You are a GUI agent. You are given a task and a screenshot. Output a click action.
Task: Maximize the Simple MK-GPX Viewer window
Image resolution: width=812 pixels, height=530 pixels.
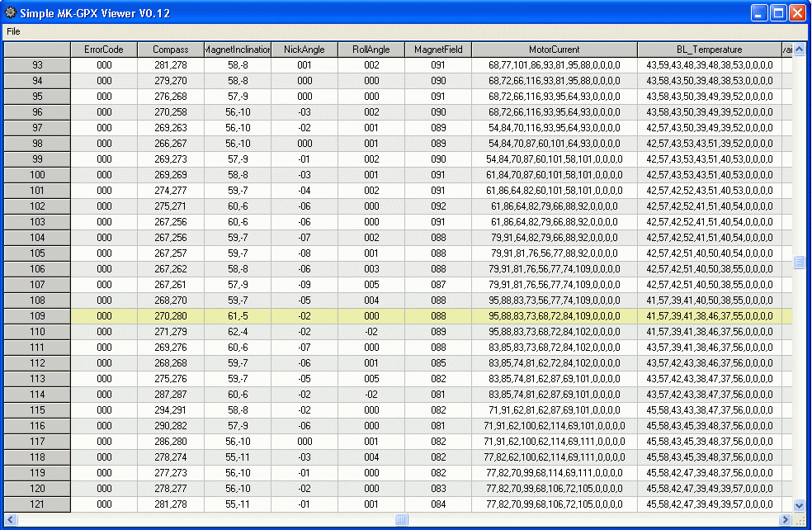coord(778,13)
